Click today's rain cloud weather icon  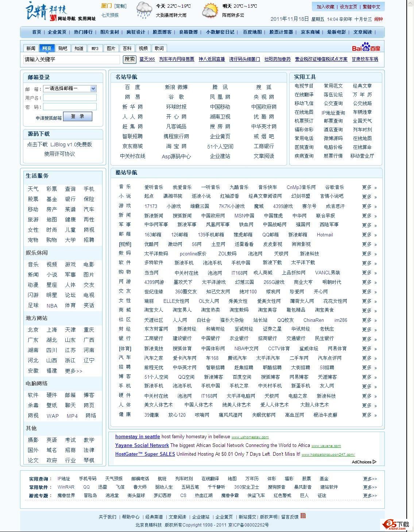click(144, 10)
